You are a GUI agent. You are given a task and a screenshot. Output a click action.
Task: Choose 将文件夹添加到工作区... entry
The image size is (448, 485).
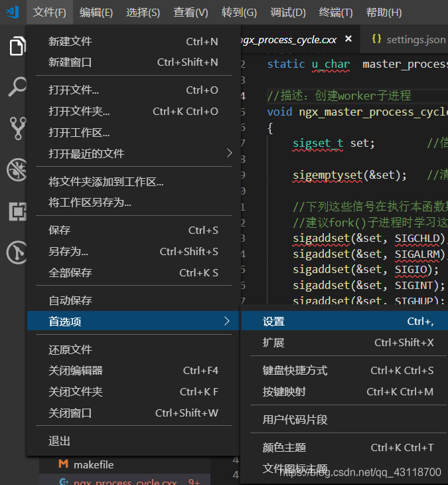point(133,181)
